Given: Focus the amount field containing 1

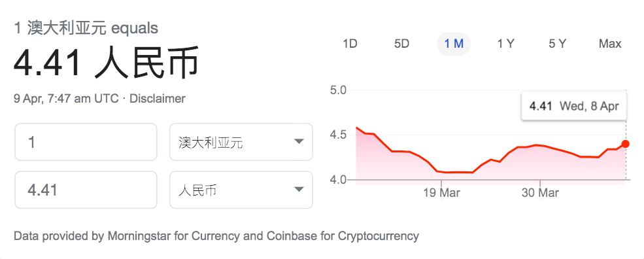Looking at the screenshot, I should (x=86, y=142).
